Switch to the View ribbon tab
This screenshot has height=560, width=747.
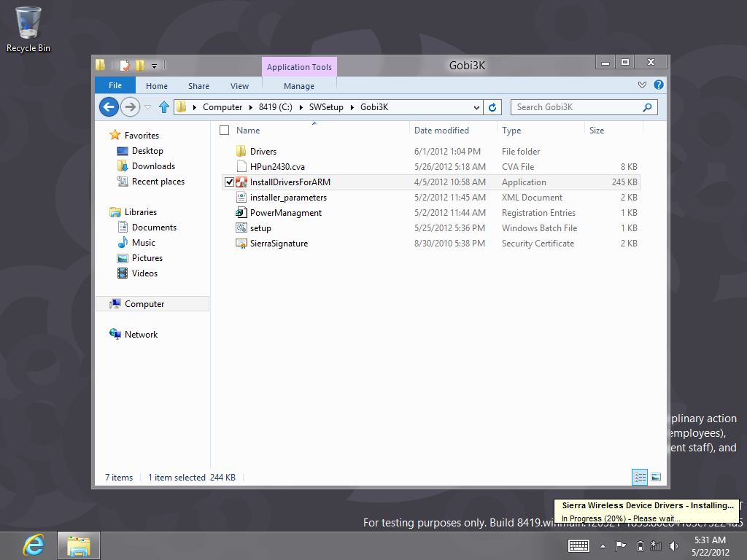point(239,86)
